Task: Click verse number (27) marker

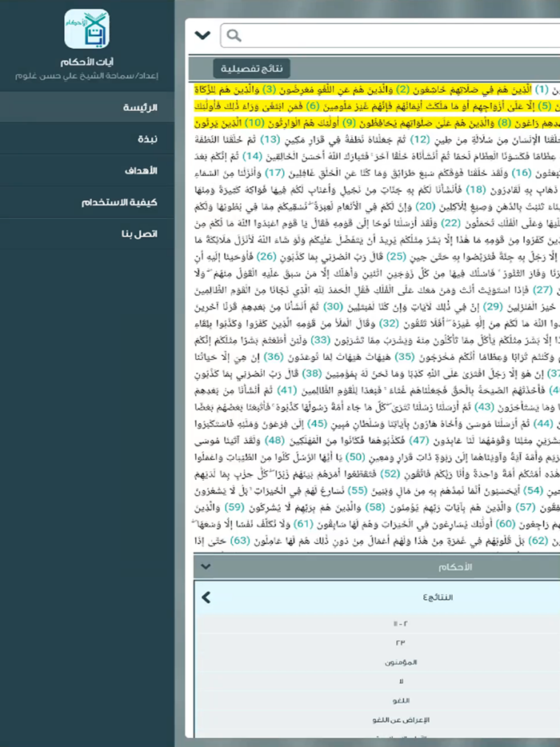Action: [x=543, y=290]
